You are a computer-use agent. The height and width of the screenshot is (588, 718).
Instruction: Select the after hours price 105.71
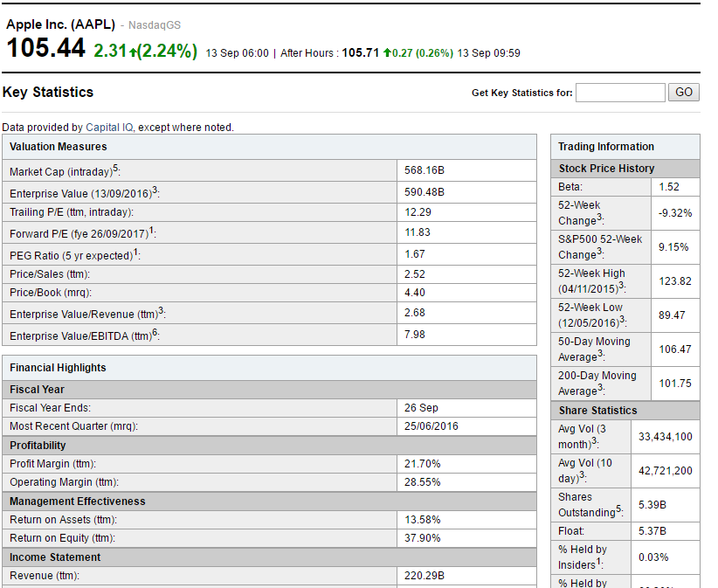(x=361, y=52)
